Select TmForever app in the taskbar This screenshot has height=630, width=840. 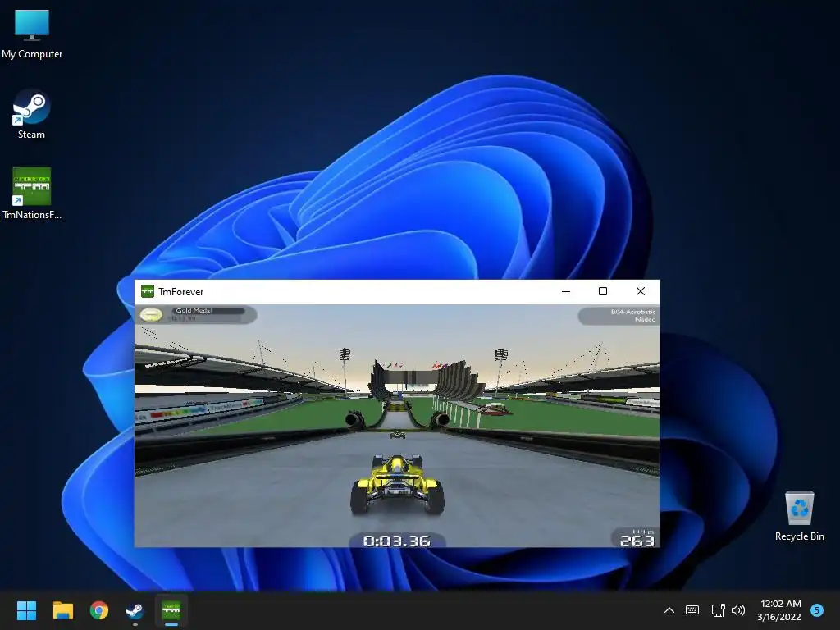point(171,610)
